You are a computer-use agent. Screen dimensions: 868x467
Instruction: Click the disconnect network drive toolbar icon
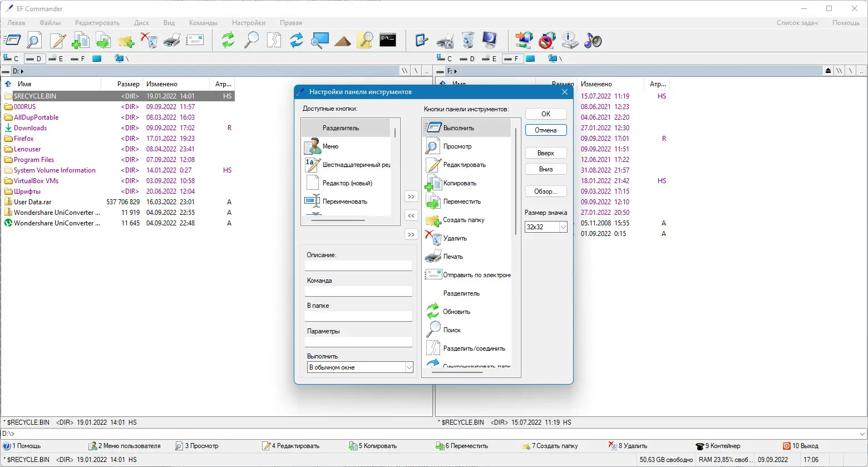[547, 40]
